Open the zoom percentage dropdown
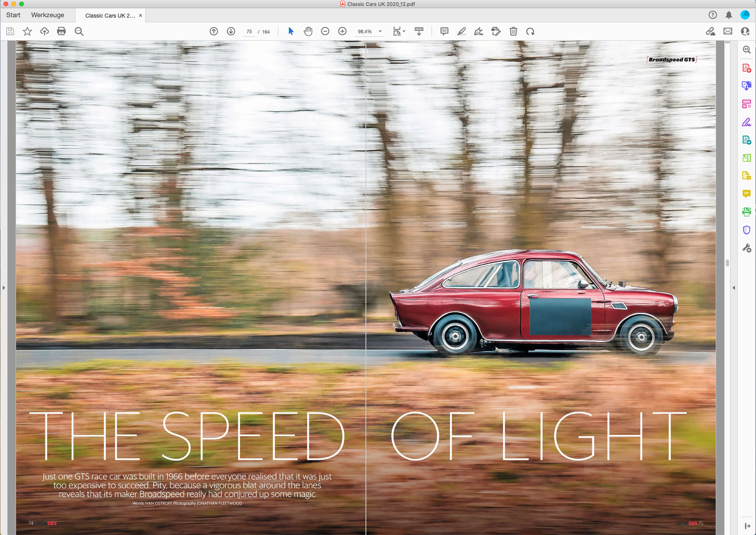The width and height of the screenshot is (756, 535). 380,32
